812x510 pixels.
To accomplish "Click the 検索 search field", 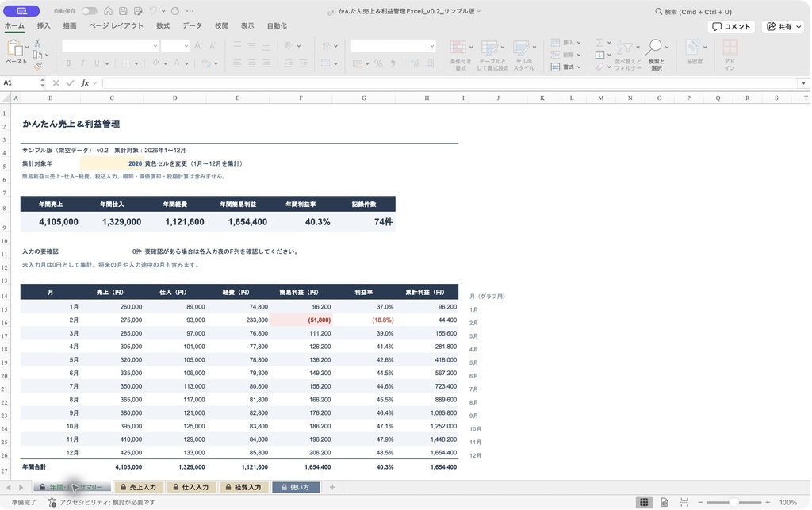I will pyautogui.click(x=694, y=11).
